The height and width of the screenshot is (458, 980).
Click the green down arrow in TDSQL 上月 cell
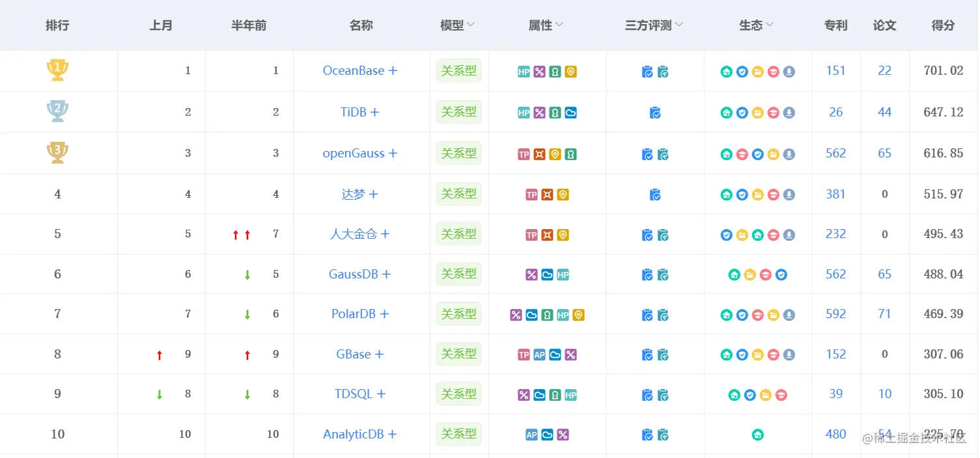click(160, 395)
